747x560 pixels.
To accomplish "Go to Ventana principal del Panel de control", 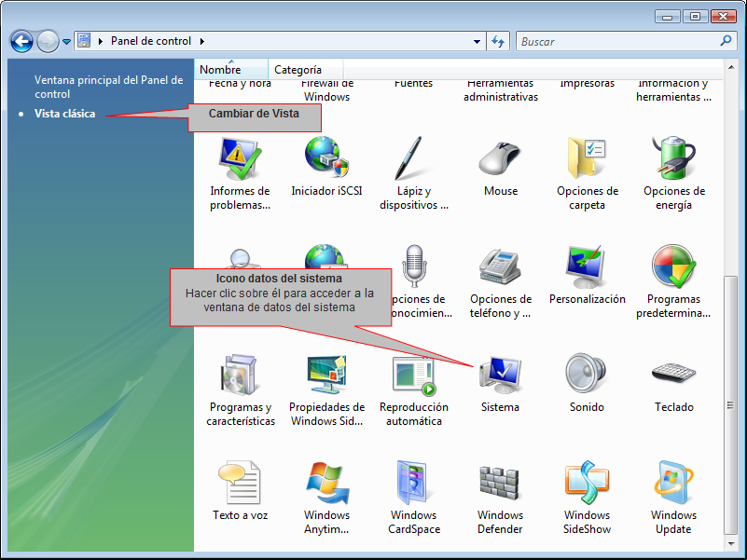I will pos(108,87).
